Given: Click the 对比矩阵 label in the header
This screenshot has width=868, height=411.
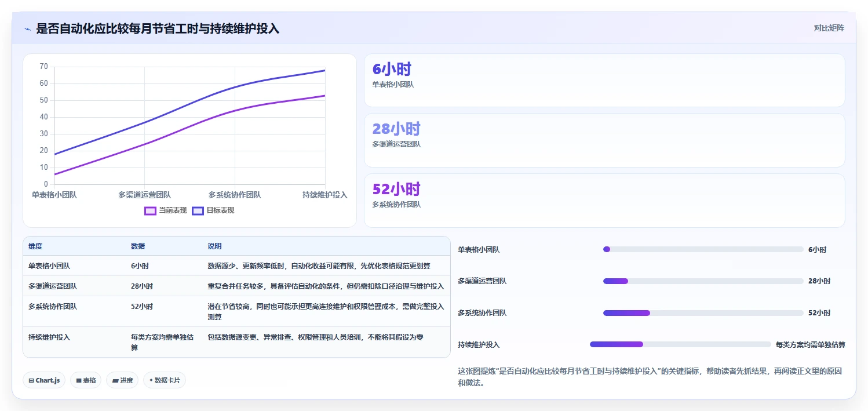Looking at the screenshot, I should coord(829,28).
